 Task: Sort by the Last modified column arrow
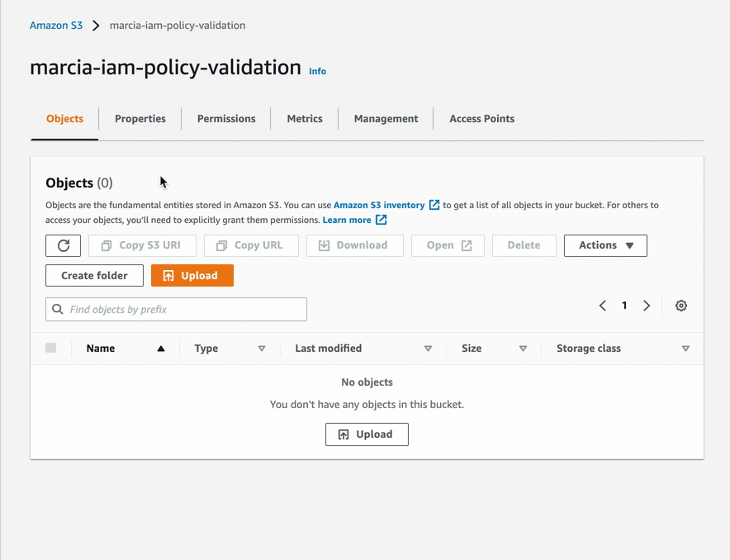coord(428,349)
